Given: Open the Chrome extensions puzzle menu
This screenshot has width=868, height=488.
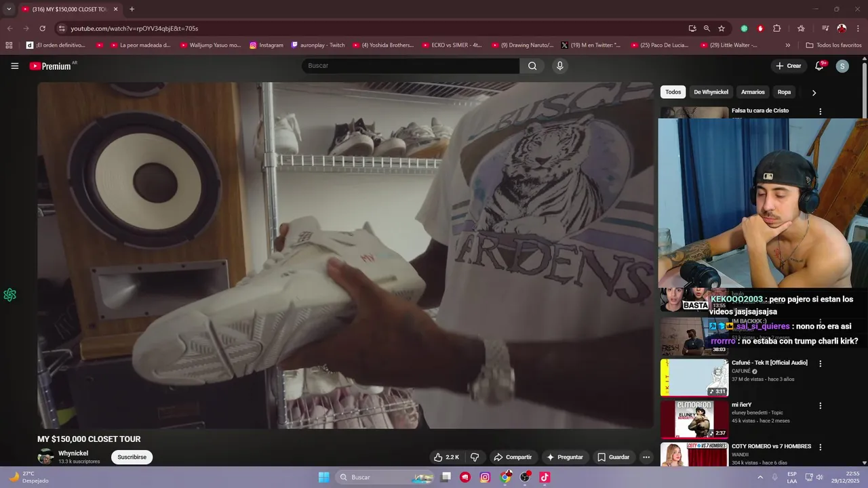Looking at the screenshot, I should click(777, 28).
